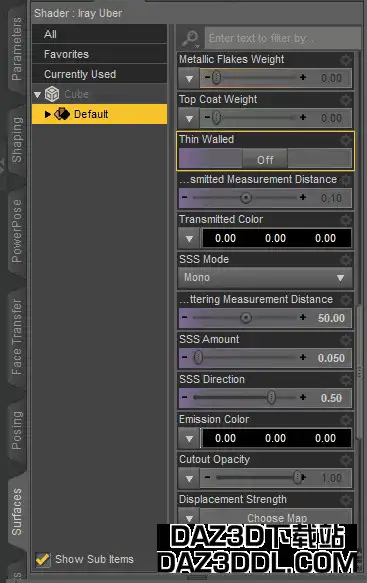Open Top Coat Weight map dropdown
The height and width of the screenshot is (583, 367).
pos(189,118)
